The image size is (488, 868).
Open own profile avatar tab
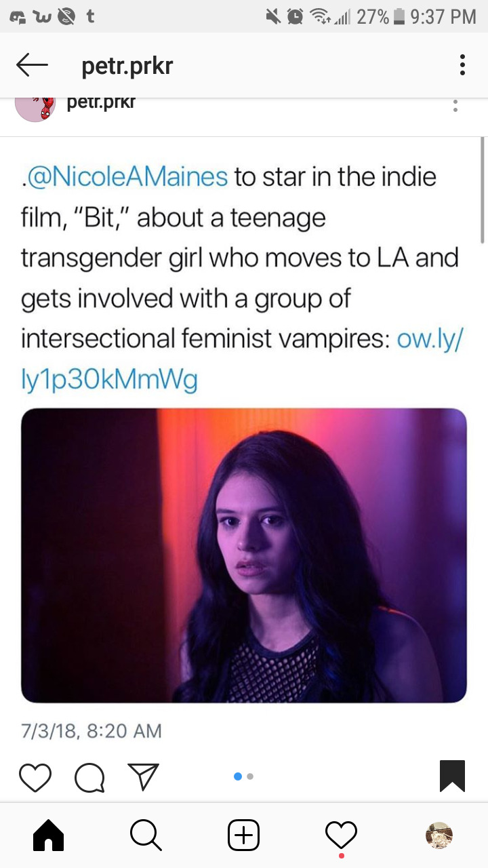click(439, 835)
